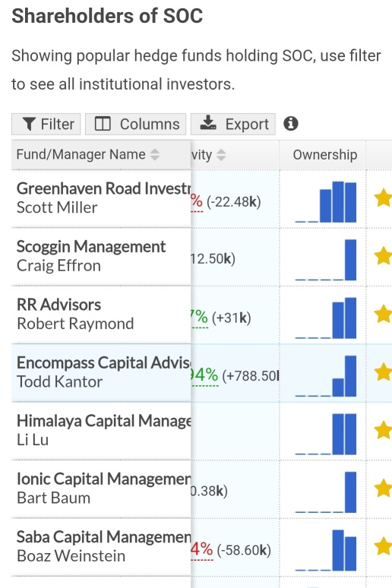Sort by Fund/Manager Name column
Screen dimensions: 392x588
point(154,154)
